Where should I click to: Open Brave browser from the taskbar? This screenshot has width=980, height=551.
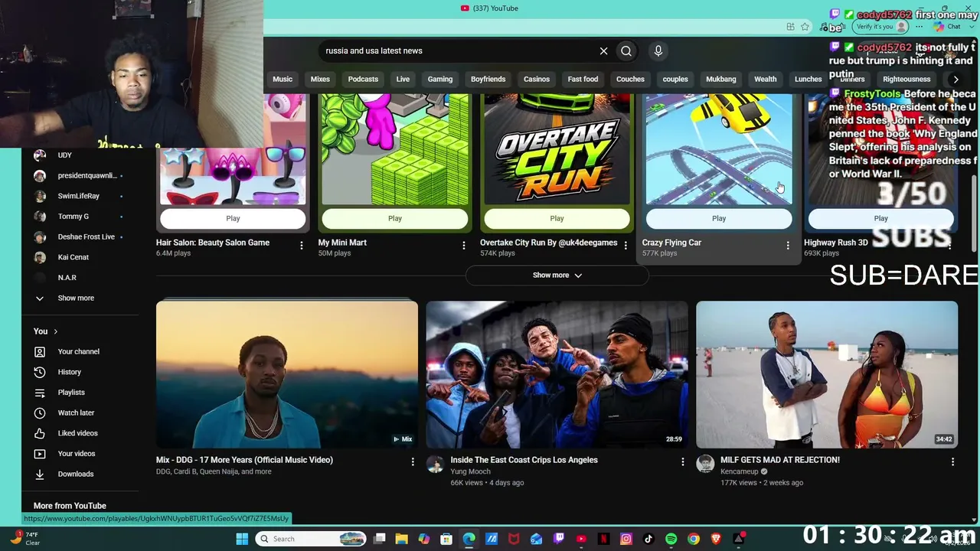point(716,539)
